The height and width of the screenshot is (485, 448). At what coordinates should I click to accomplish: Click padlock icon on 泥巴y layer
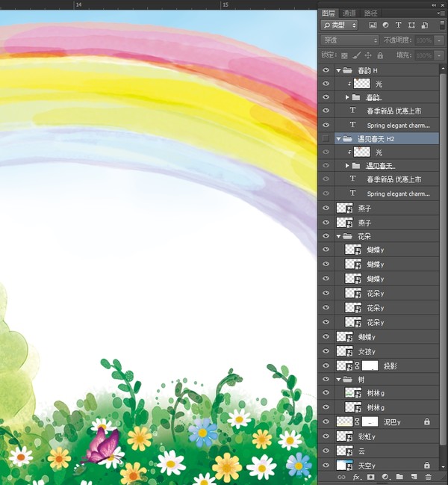[x=426, y=421]
